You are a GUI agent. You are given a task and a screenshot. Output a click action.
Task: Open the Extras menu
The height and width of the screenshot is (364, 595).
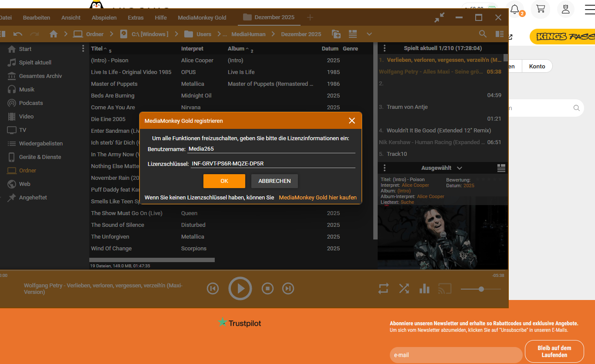(135, 17)
